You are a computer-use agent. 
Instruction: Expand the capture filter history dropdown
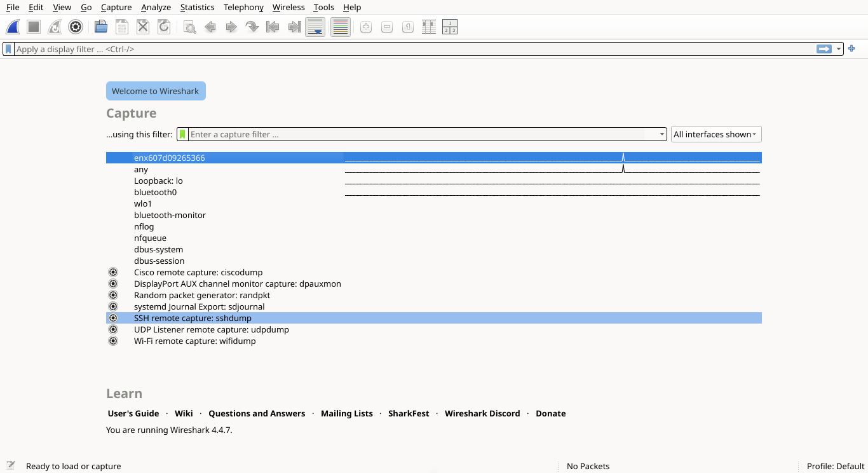[x=661, y=134]
